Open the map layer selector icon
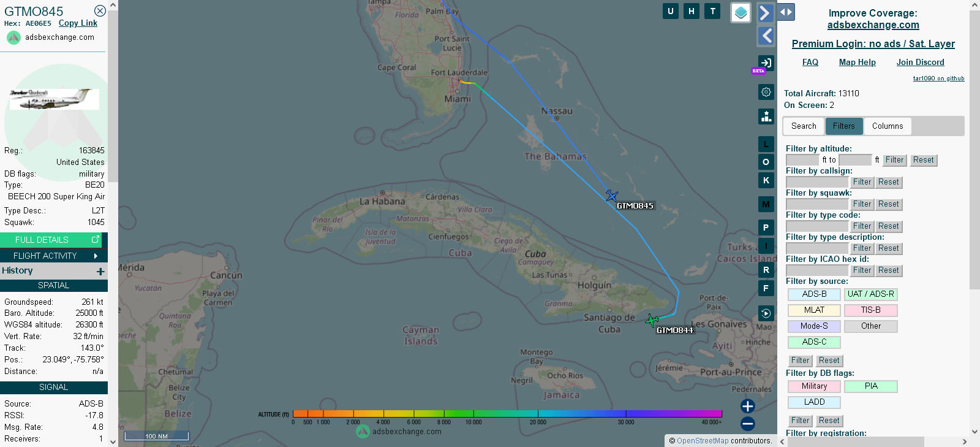The width and height of the screenshot is (980, 447). pyautogui.click(x=741, y=12)
